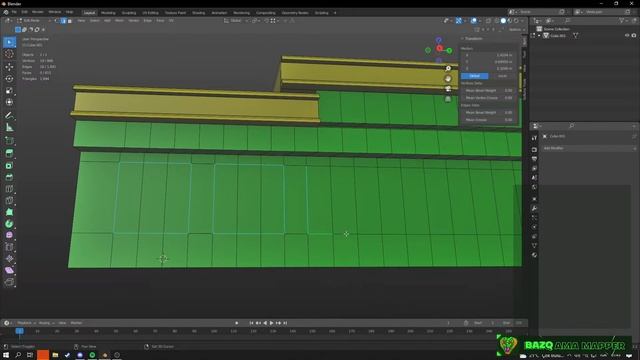640x360 pixels.
Task: Enable face select mode
Action: [x=69, y=20]
